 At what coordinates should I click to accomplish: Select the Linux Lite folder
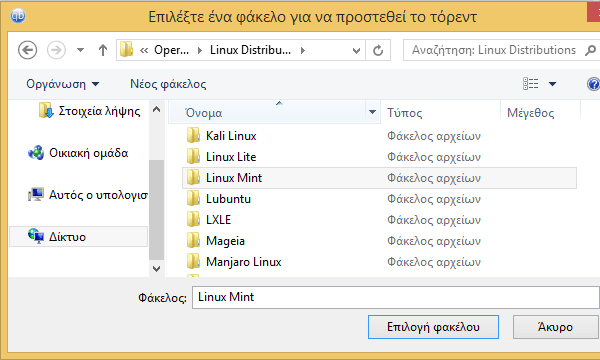231,157
